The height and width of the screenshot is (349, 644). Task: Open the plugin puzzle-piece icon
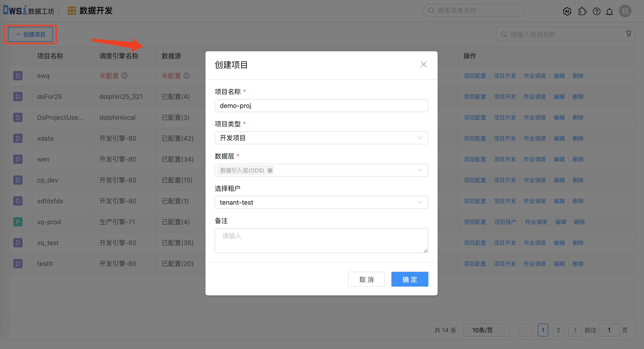(582, 11)
